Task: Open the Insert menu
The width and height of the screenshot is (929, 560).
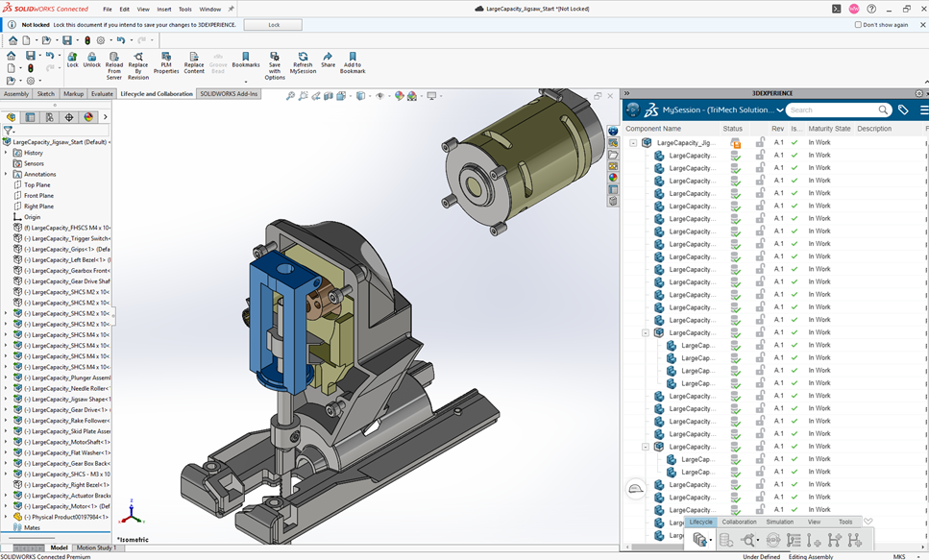Action: (164, 9)
